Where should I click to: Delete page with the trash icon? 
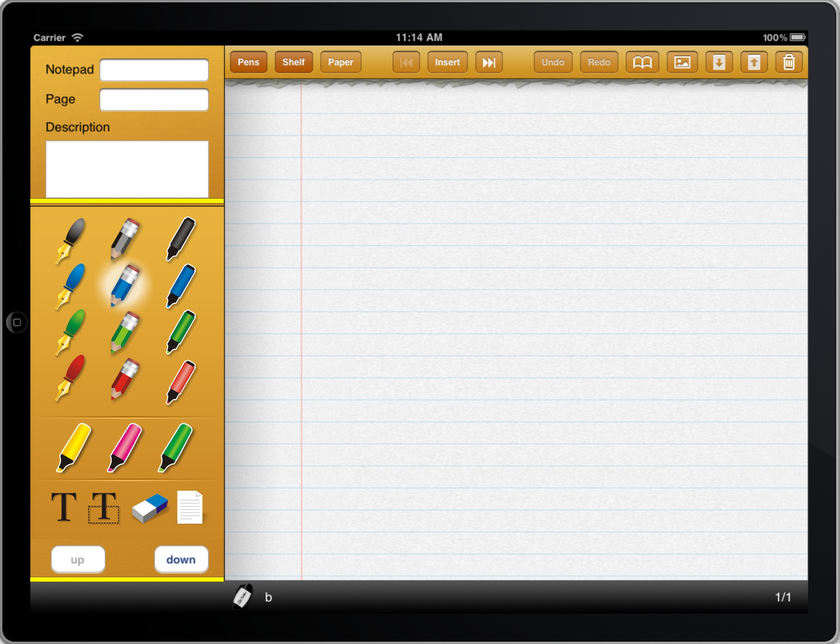coord(788,62)
